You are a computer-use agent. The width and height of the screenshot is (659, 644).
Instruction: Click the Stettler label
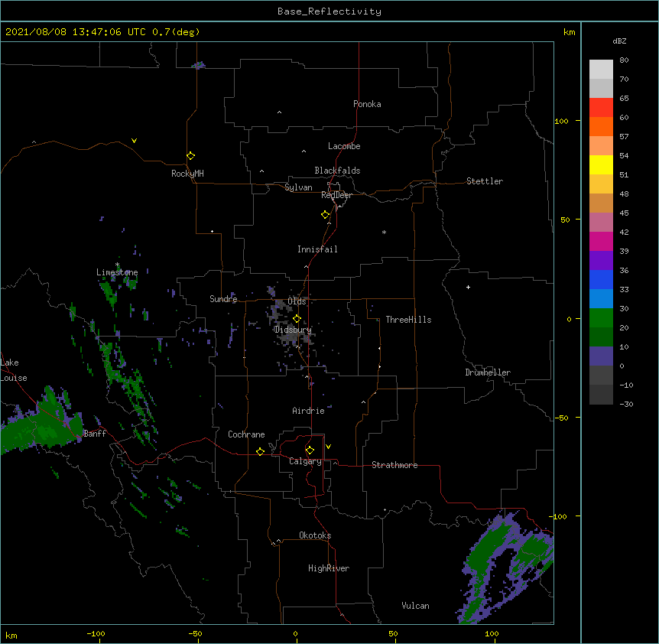coord(485,181)
